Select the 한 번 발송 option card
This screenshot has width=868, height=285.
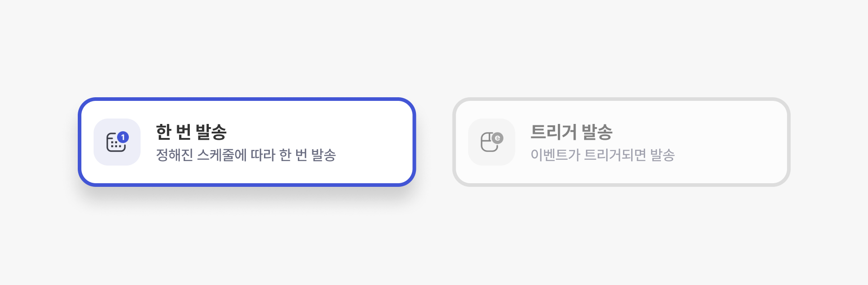click(x=247, y=142)
